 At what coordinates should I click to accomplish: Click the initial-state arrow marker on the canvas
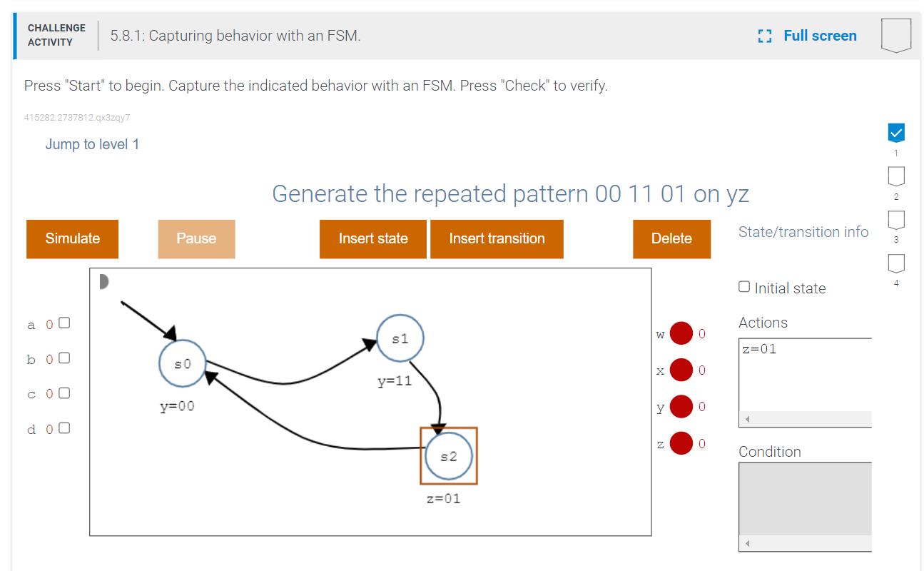pos(104,281)
